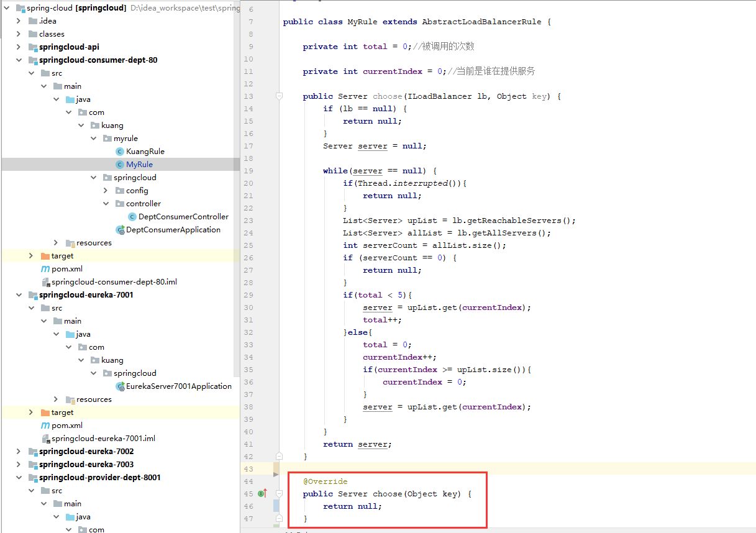Open the KuangRule class file

point(145,152)
